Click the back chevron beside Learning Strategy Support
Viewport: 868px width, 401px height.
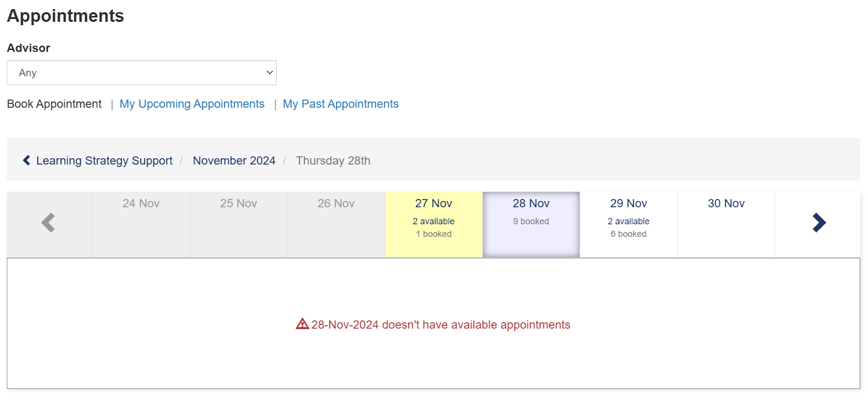pos(27,160)
